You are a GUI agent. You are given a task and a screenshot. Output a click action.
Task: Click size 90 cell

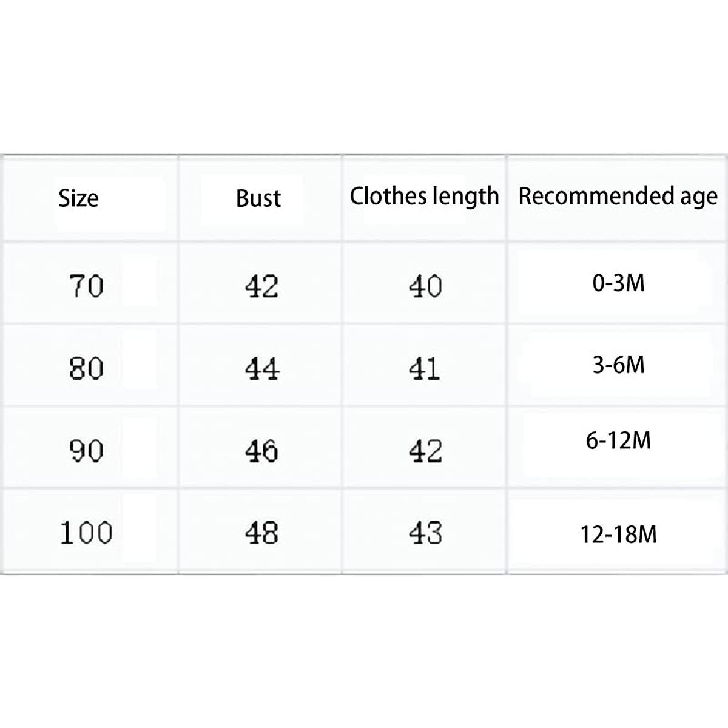[86, 451]
